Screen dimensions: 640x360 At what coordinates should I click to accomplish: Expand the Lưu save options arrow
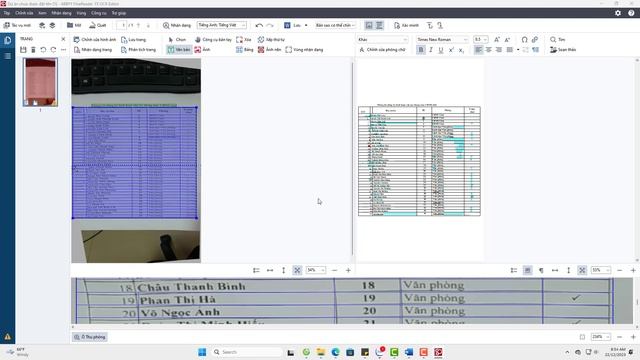point(306,25)
